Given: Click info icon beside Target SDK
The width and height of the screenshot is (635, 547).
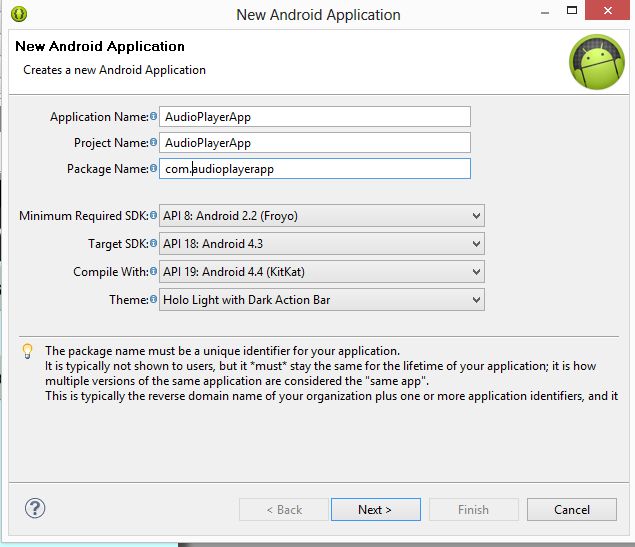Looking at the screenshot, I should tap(153, 244).
